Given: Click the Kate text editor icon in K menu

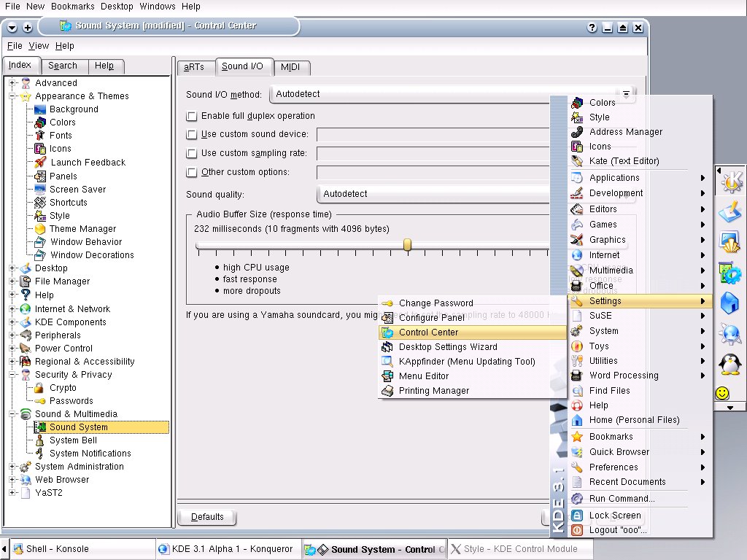Looking at the screenshot, I should (577, 161).
